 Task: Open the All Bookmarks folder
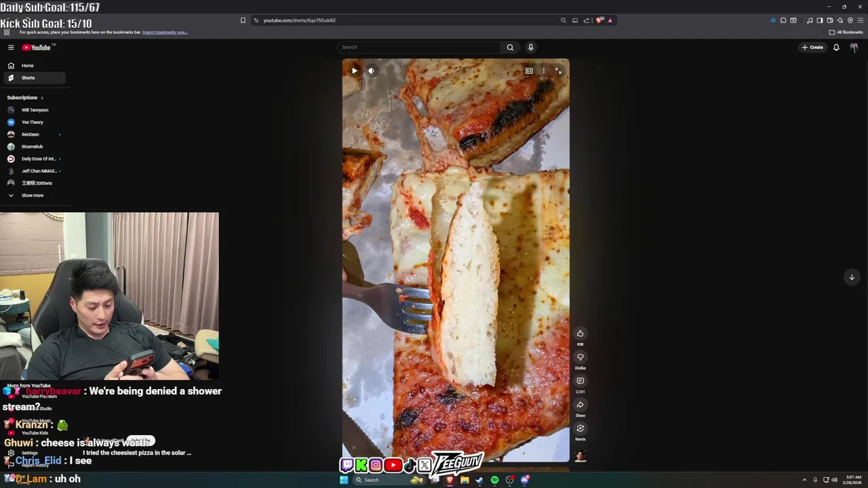coord(846,32)
